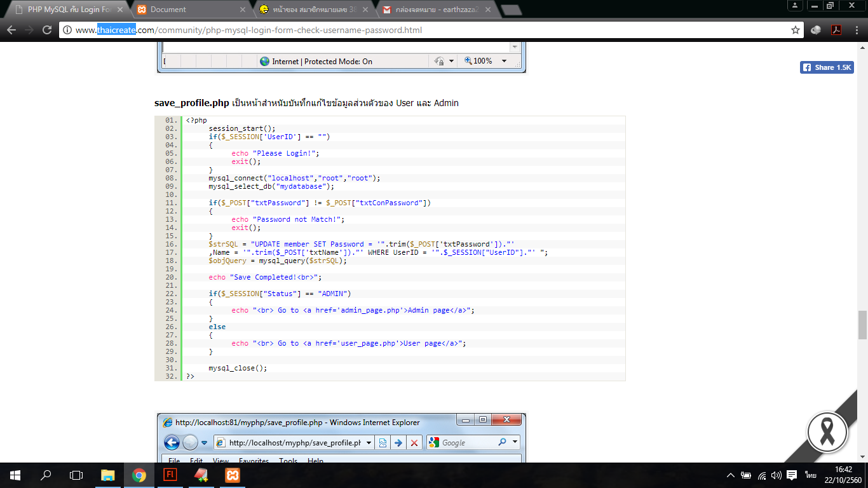868x488 pixels.
Task: Open Adobe Flash from the taskbar
Action: (170, 475)
